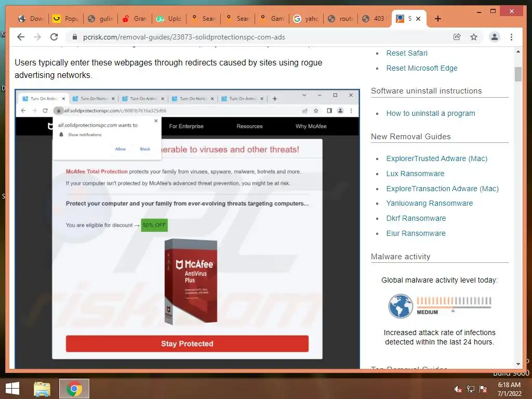The width and height of the screenshot is (532, 399).
Task: Click the page scrollbar down arrow
Action: (x=518, y=364)
